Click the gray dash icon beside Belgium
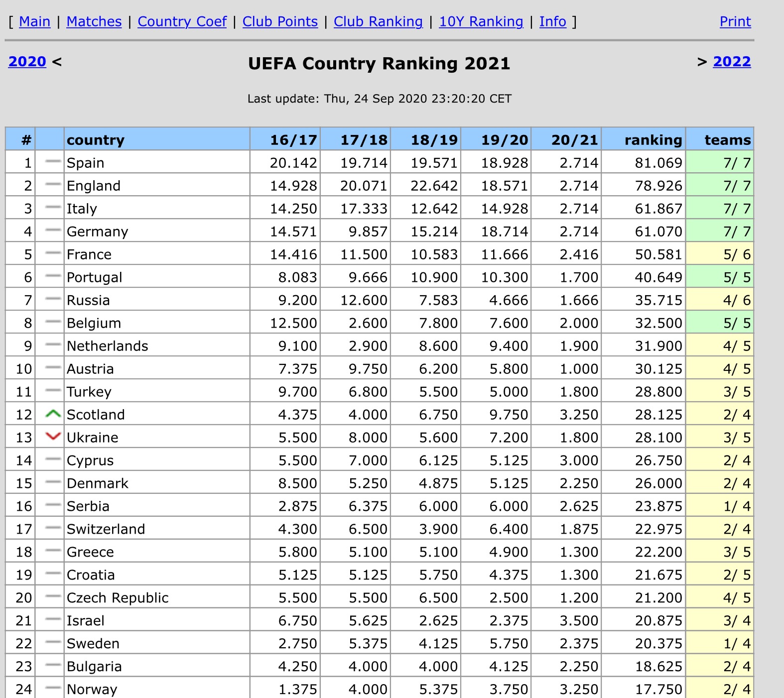The height and width of the screenshot is (698, 784). tap(53, 322)
